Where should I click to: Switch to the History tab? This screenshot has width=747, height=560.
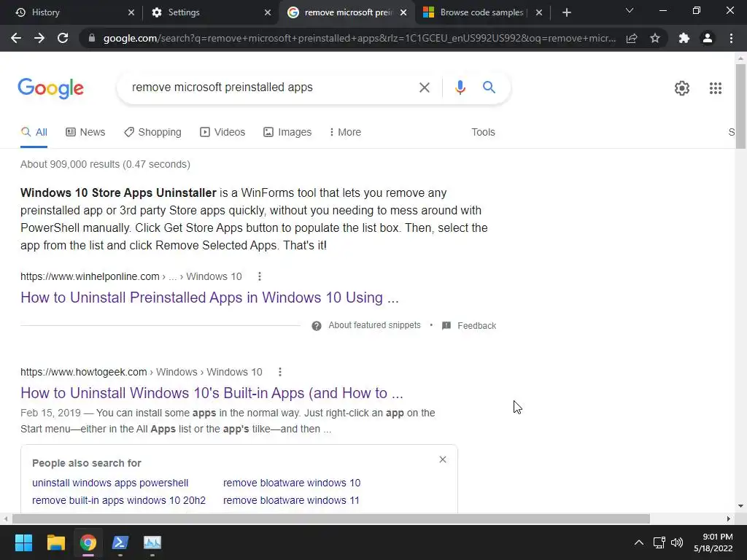70,12
